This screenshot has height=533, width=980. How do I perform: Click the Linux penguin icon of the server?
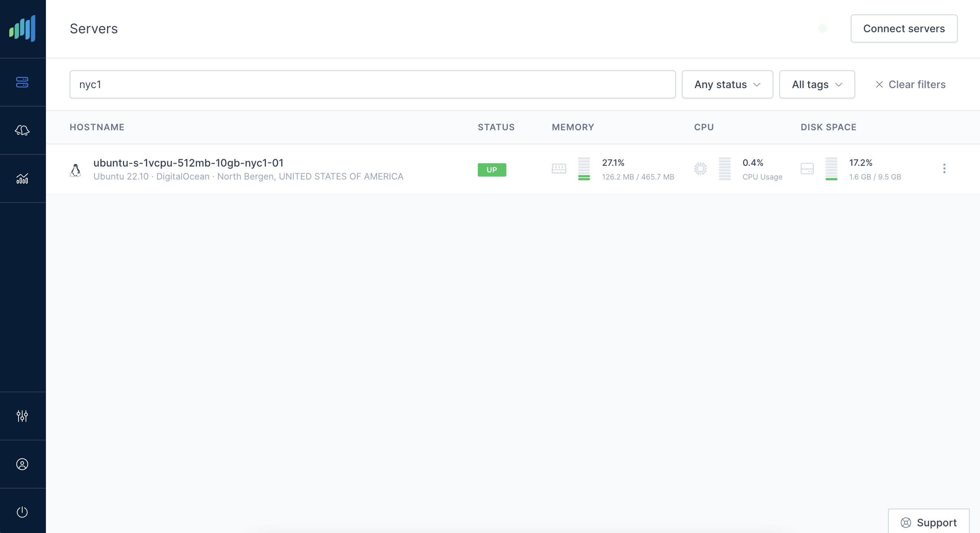76,170
